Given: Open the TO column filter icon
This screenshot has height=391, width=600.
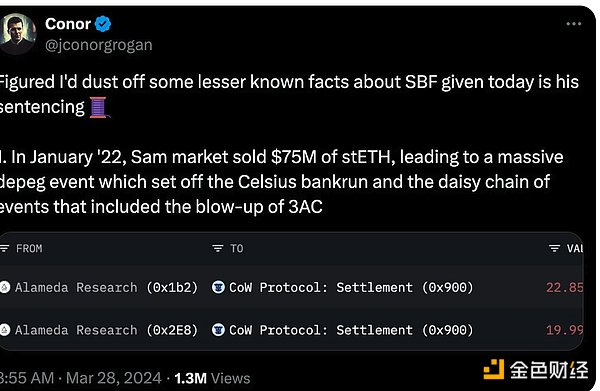Looking at the screenshot, I should pos(218,249).
